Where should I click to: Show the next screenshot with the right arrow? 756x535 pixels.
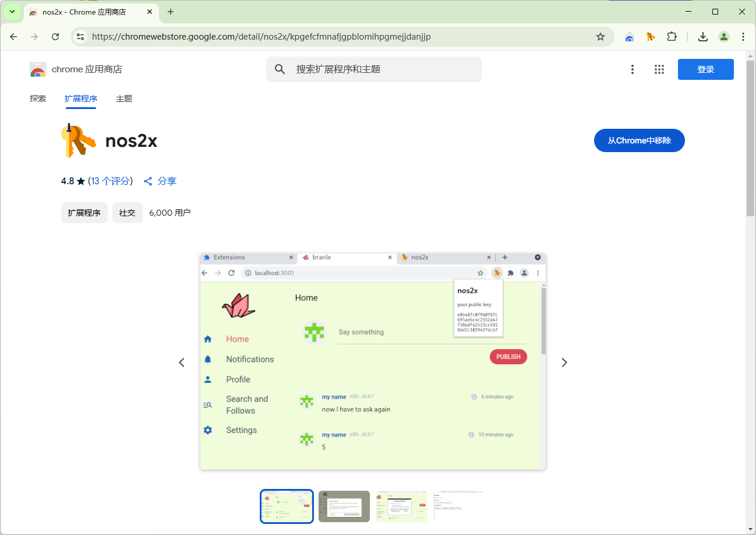564,362
